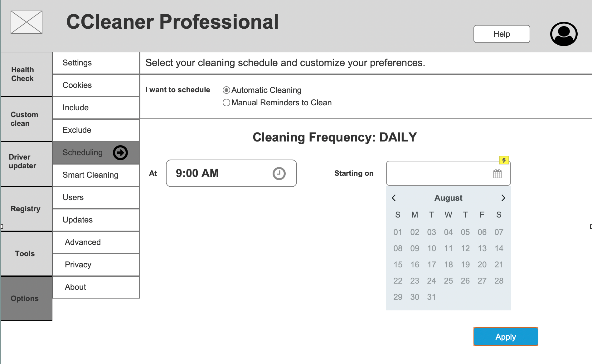Click the user profile avatar icon

(x=564, y=34)
